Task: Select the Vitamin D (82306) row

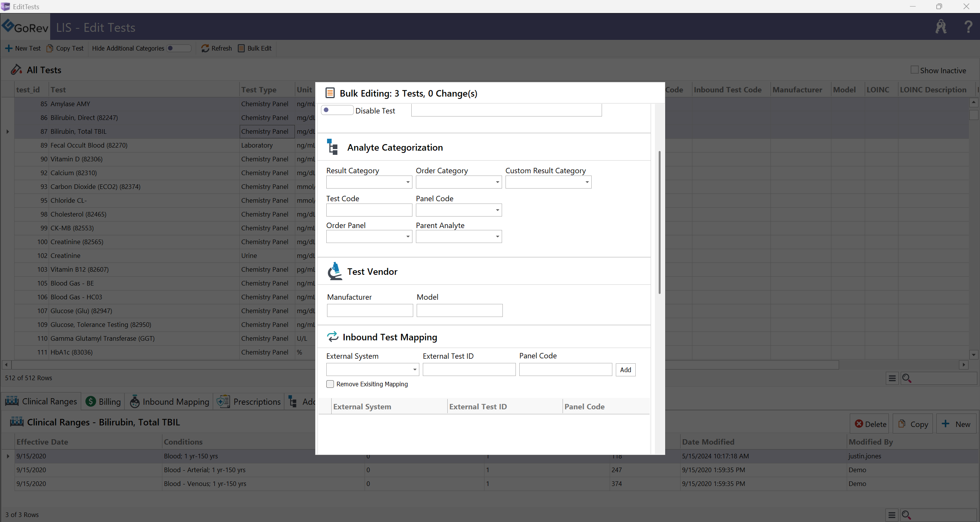Action: coord(165,159)
